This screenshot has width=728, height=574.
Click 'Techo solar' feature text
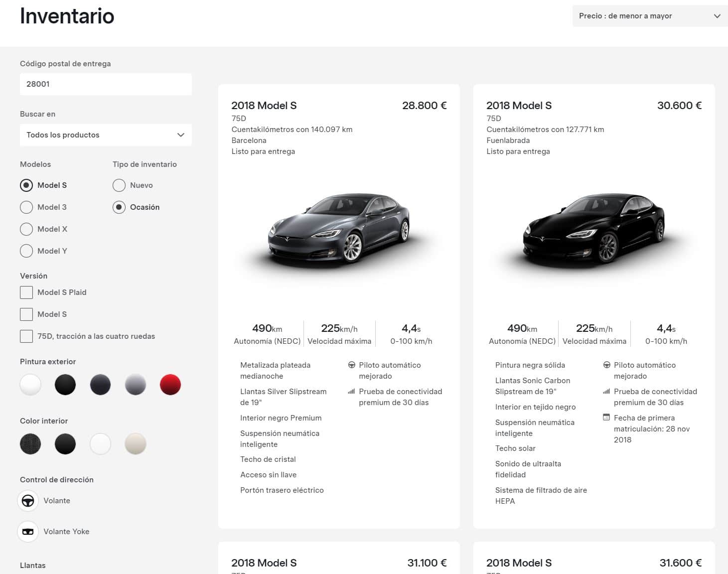[515, 448]
